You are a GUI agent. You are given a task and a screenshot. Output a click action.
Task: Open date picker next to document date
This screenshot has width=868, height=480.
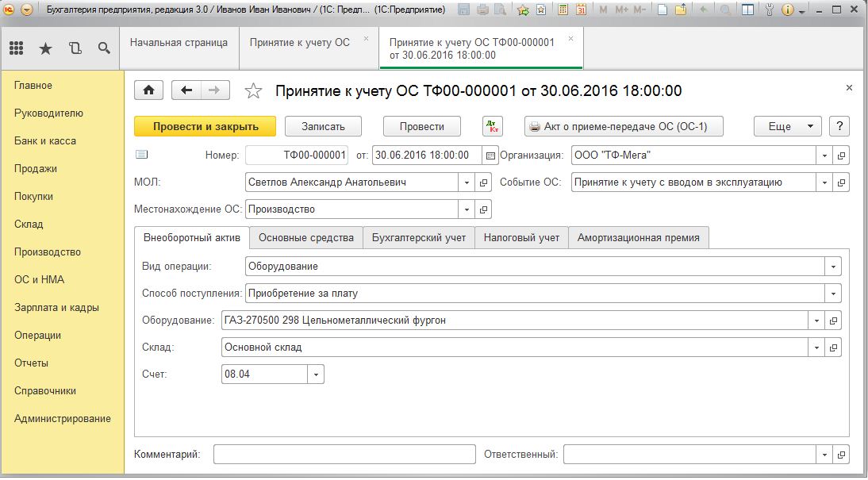(x=490, y=156)
